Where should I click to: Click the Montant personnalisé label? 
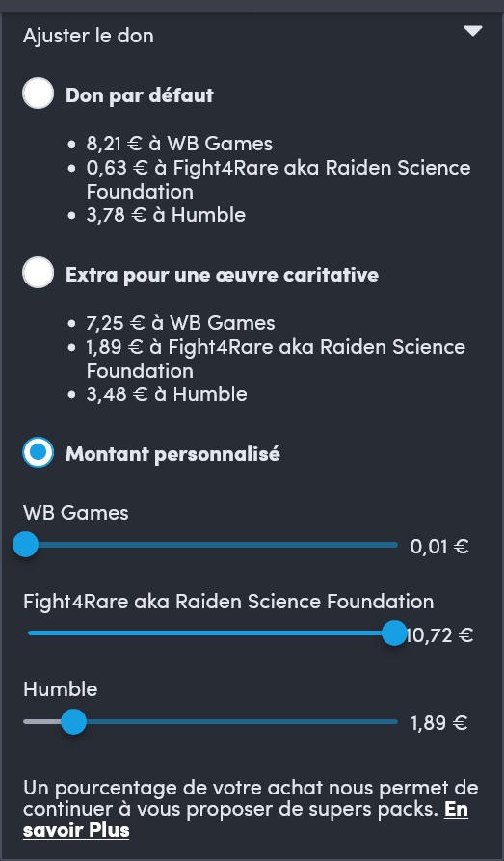pyautogui.click(x=172, y=454)
